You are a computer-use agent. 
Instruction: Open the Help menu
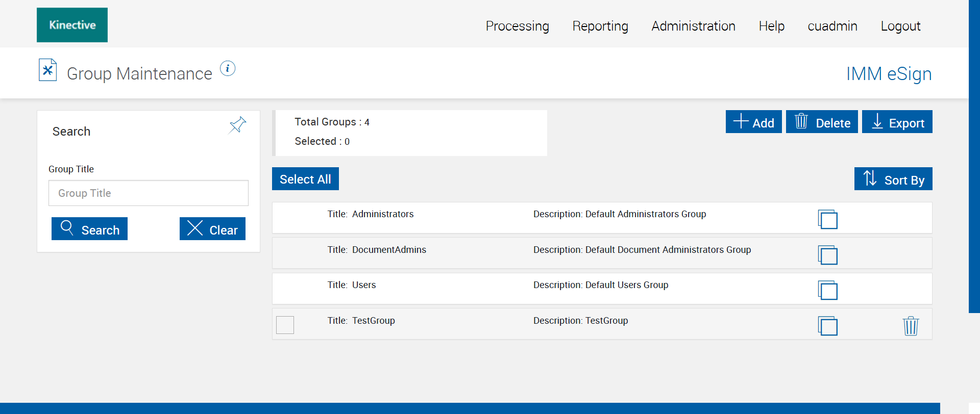click(771, 26)
